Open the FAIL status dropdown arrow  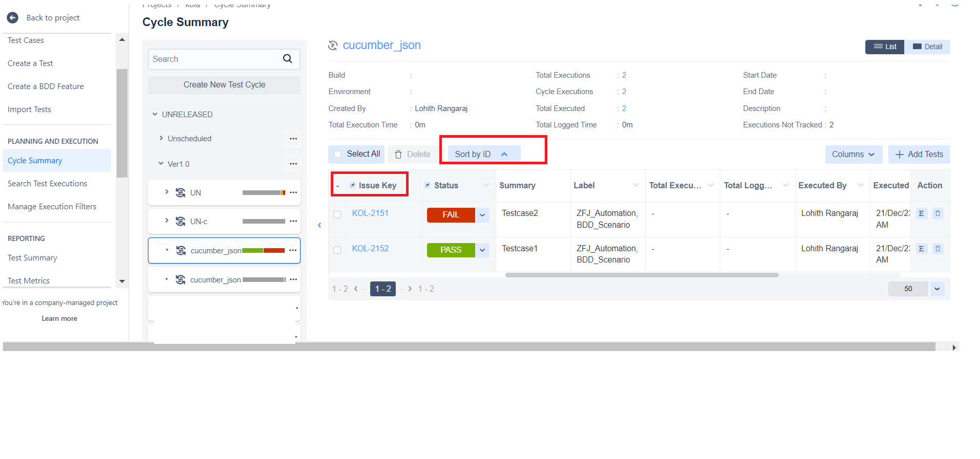(x=482, y=215)
